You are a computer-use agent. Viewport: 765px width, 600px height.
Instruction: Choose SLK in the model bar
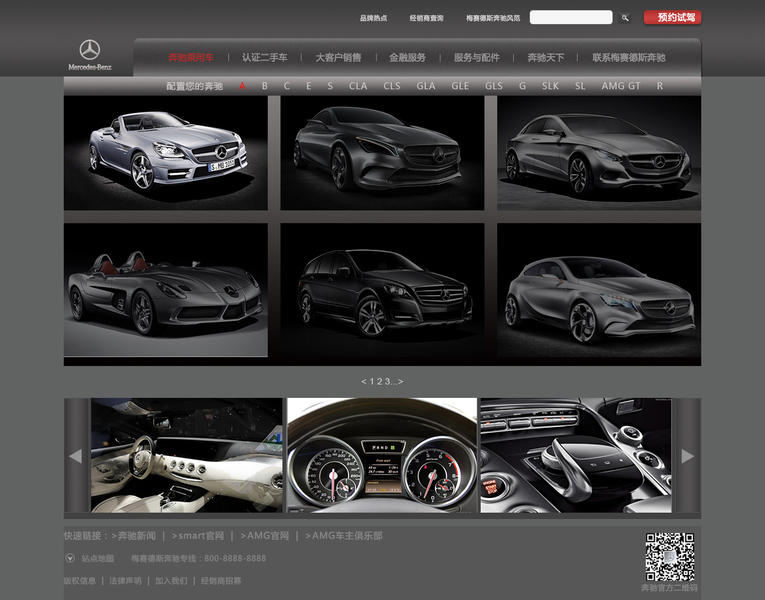click(550, 86)
